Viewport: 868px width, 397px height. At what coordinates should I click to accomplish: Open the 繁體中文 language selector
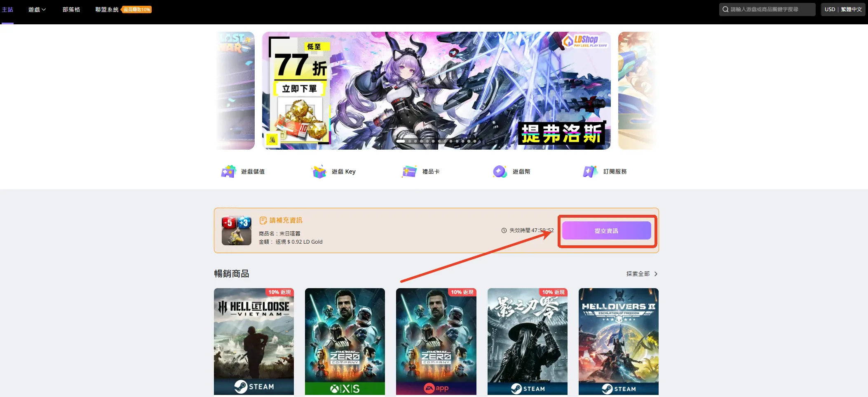[x=852, y=9]
